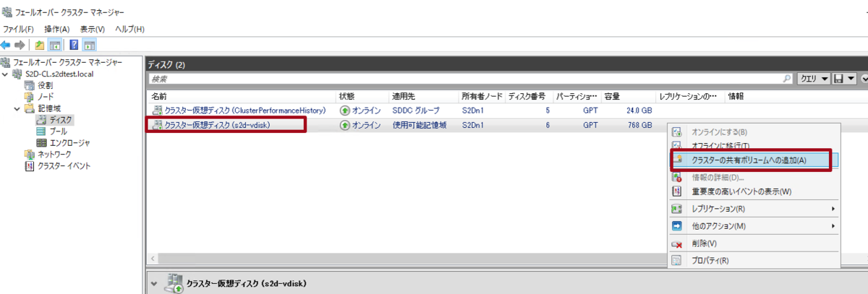The height and width of the screenshot is (294, 868).
Task: Expand the 他のアクション(M) submenu arrow
Action: 833,226
